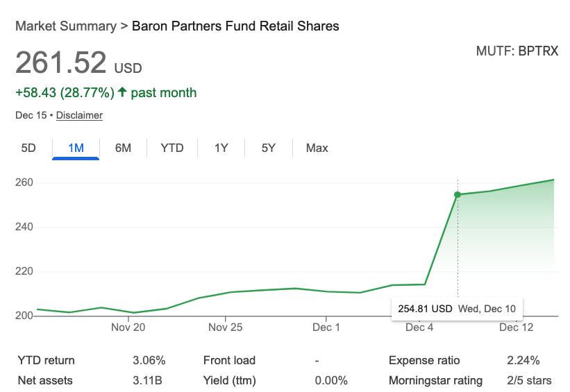Click the green up arrow icon
Image resolution: width=570 pixels, height=392 pixels.
[x=122, y=92]
